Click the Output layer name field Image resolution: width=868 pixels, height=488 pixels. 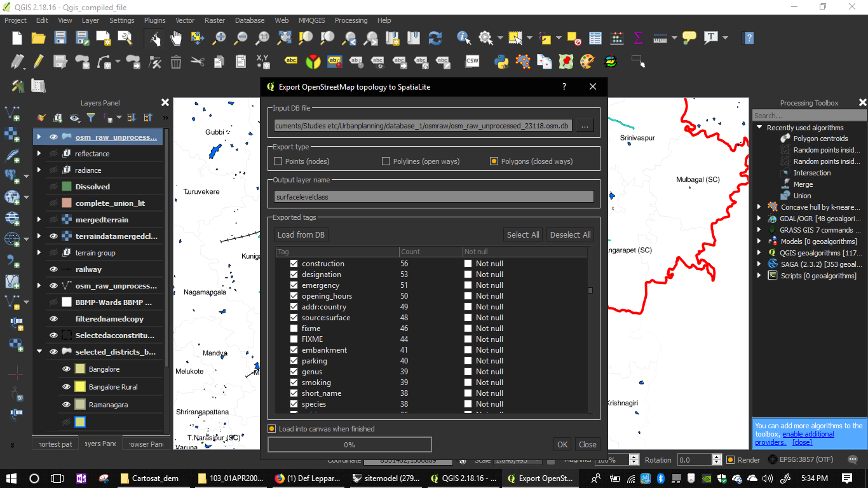434,197
